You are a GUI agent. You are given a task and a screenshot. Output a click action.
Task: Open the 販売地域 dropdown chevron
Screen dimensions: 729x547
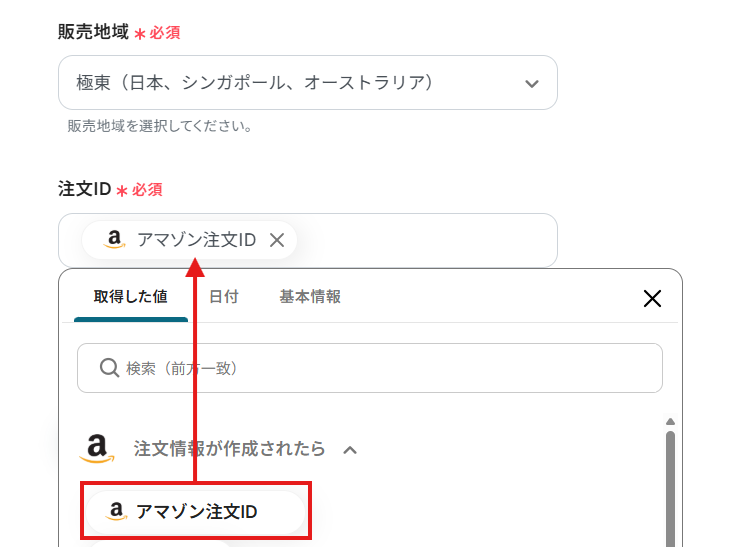coord(531,83)
